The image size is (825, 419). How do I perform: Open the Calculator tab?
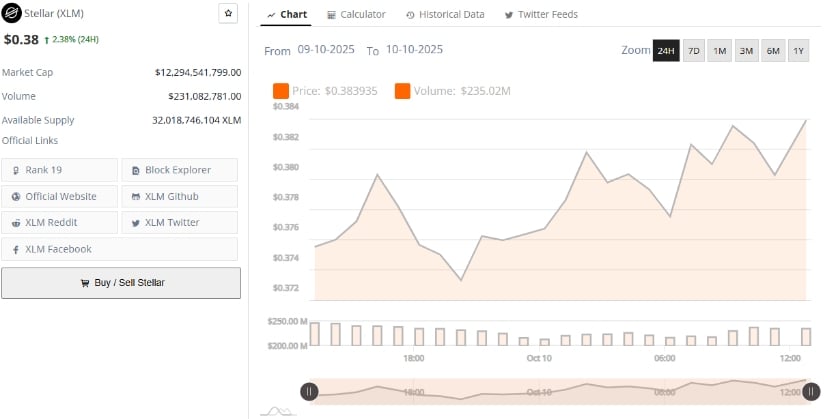(355, 15)
